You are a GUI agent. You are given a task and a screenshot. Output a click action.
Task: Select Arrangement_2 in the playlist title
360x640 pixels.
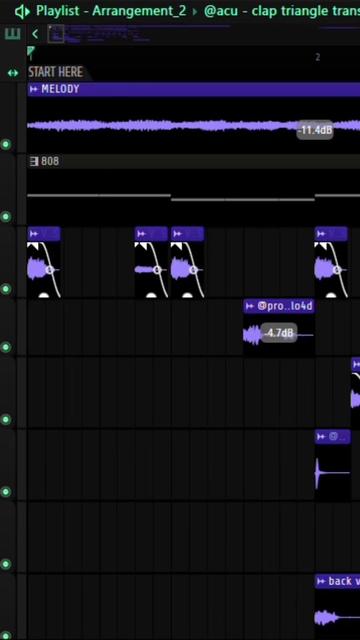click(x=139, y=11)
